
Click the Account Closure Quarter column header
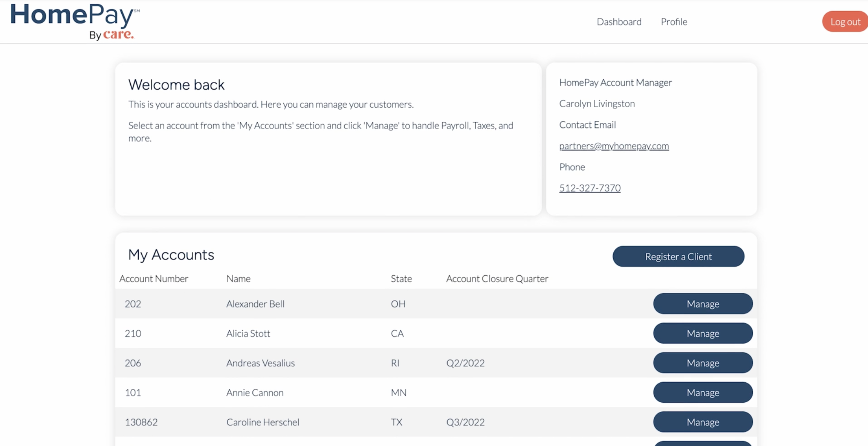[497, 279]
